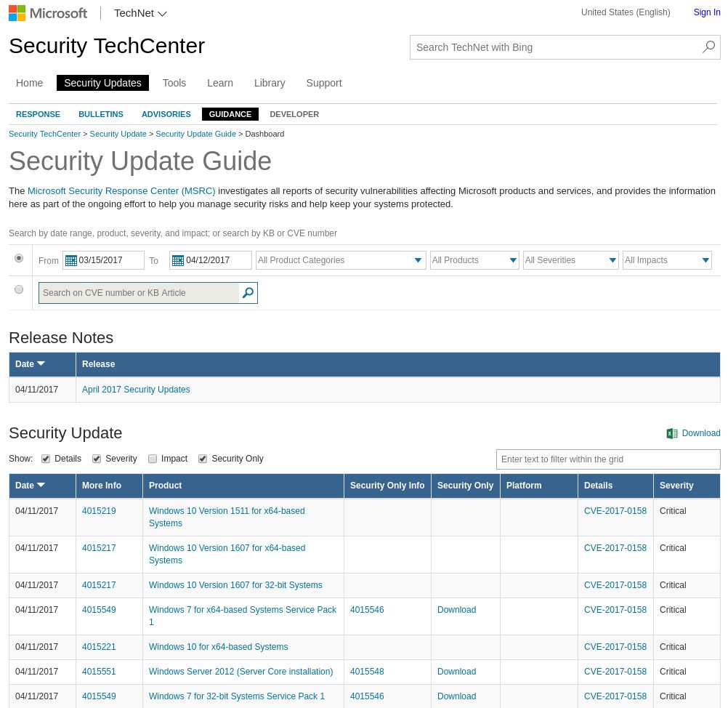Click the Bing search magnifier icon
The image size is (728, 708).
tap(708, 47)
